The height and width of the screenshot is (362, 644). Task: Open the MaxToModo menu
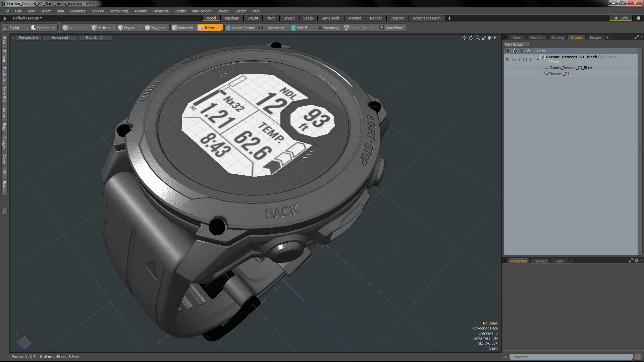[x=202, y=11]
